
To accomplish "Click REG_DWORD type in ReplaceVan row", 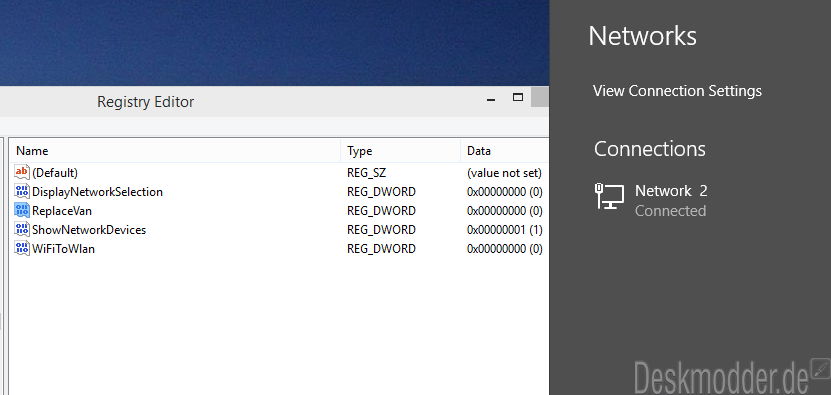I will (x=382, y=211).
